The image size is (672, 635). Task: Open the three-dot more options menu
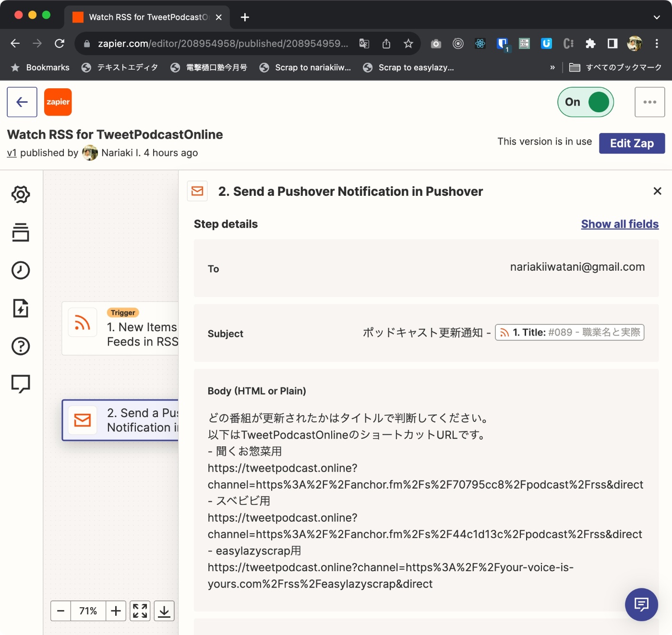tap(650, 102)
